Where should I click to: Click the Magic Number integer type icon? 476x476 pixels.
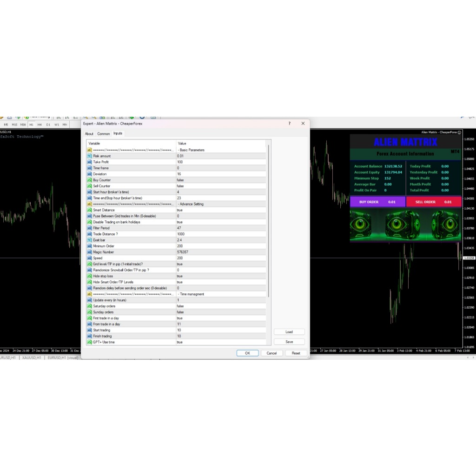click(x=89, y=252)
